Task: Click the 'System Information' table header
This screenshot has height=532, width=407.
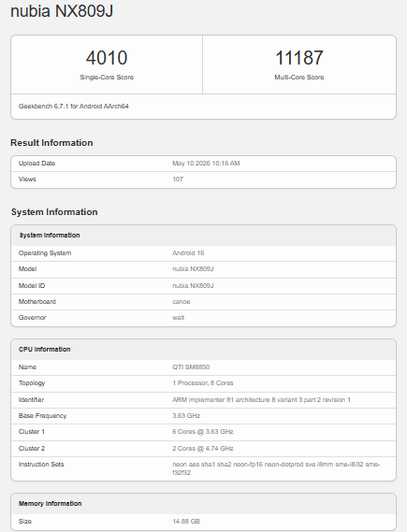Action: 50,235
